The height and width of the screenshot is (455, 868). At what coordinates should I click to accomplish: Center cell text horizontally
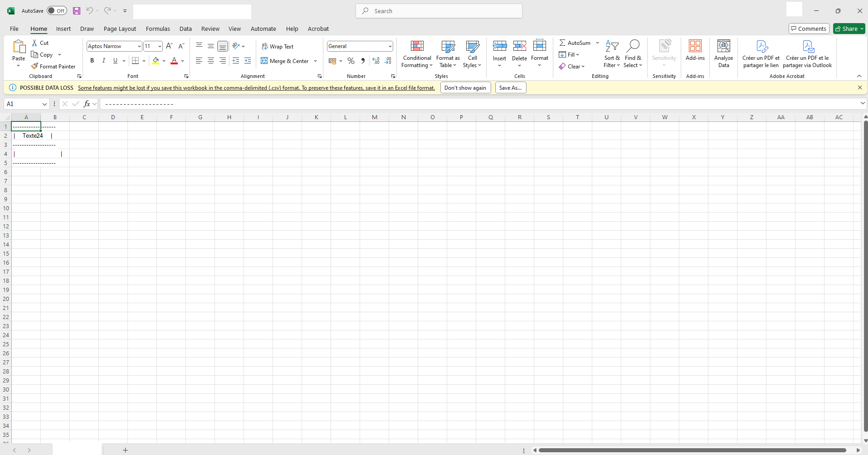tap(211, 60)
